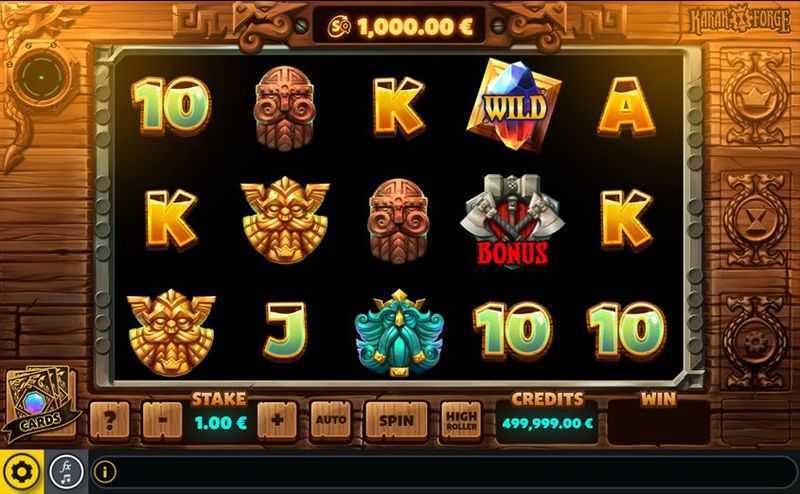
Task: Select the teal dwarf mask symbol
Action: point(399,333)
